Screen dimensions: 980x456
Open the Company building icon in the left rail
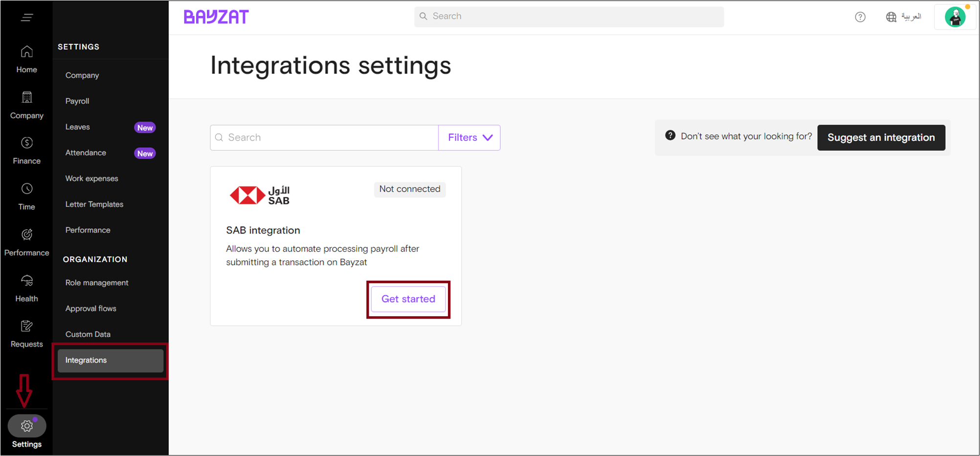27,97
